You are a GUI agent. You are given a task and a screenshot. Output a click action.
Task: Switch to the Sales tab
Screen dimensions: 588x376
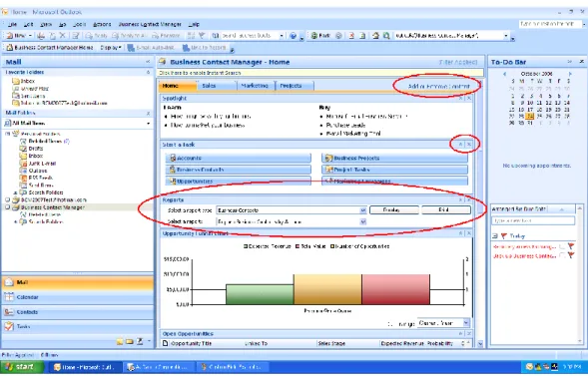(x=217, y=86)
